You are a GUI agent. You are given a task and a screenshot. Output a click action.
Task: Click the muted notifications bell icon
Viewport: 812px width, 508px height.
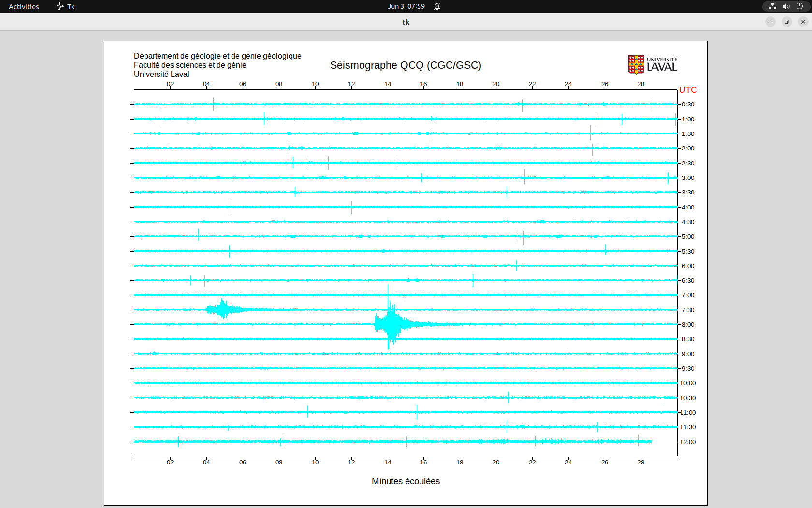[x=437, y=6]
